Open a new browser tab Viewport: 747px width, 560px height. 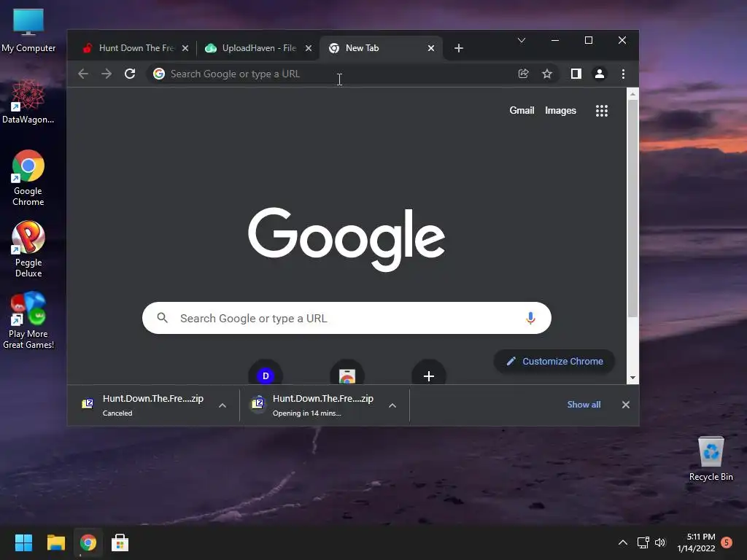(459, 48)
